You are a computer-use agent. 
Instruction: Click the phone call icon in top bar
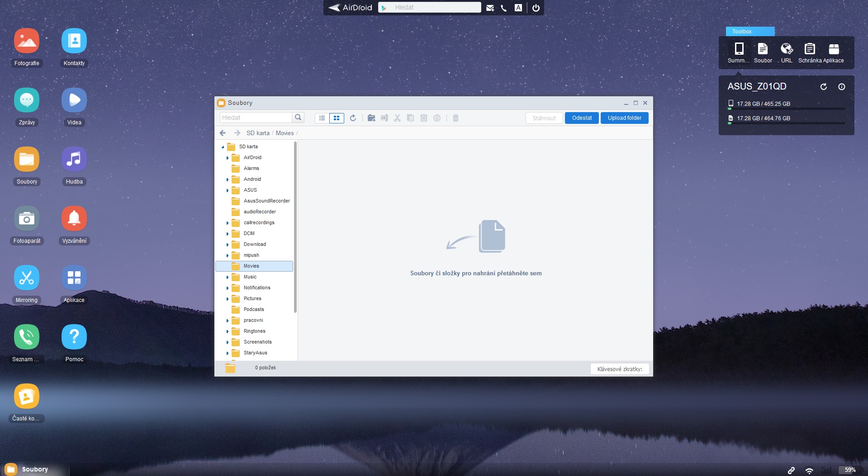(x=504, y=8)
